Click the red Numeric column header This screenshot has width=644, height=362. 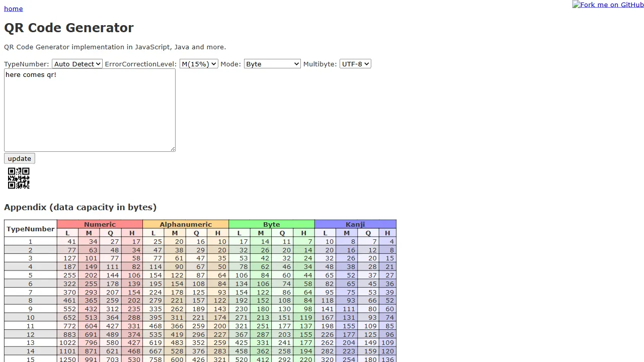coord(100,224)
